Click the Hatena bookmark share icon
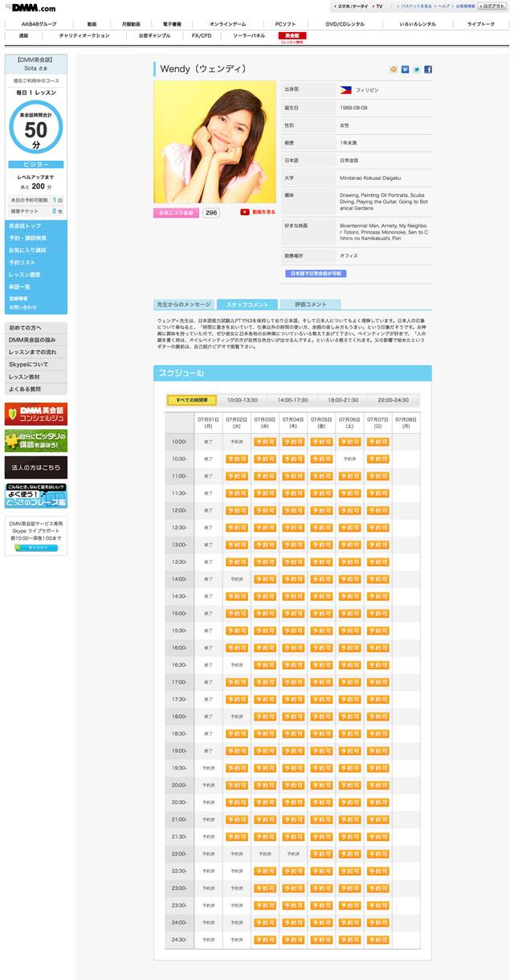Image resolution: width=514 pixels, height=980 pixels. pos(406,70)
